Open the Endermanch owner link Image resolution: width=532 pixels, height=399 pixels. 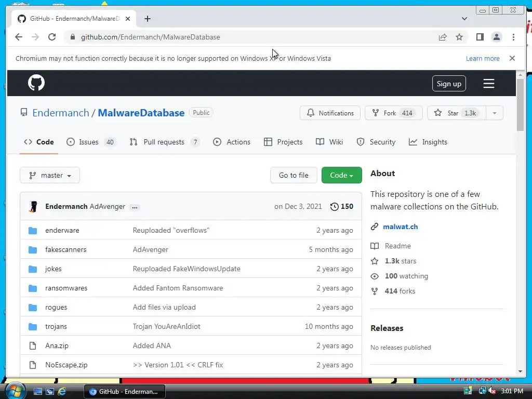(x=61, y=113)
